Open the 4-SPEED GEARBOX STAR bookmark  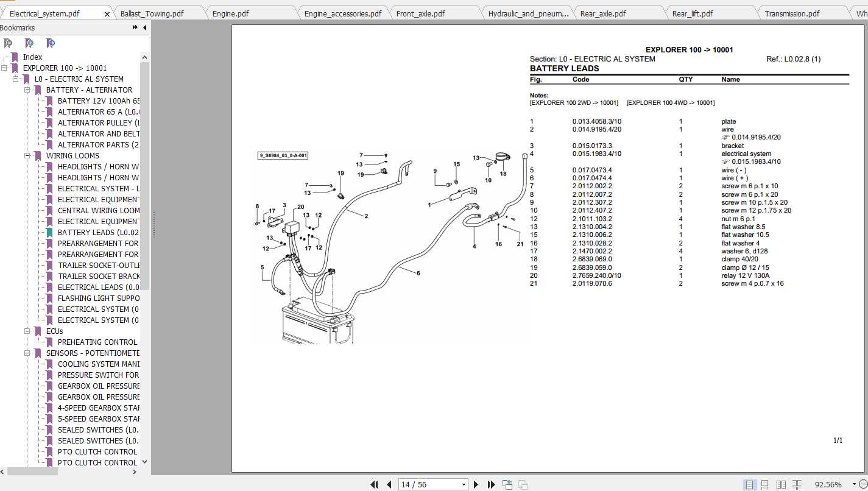click(99, 408)
